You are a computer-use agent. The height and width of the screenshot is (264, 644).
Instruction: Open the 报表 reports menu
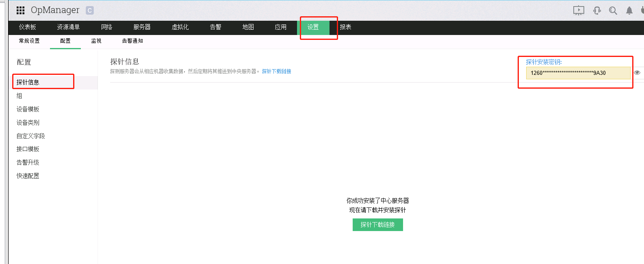pos(345,27)
